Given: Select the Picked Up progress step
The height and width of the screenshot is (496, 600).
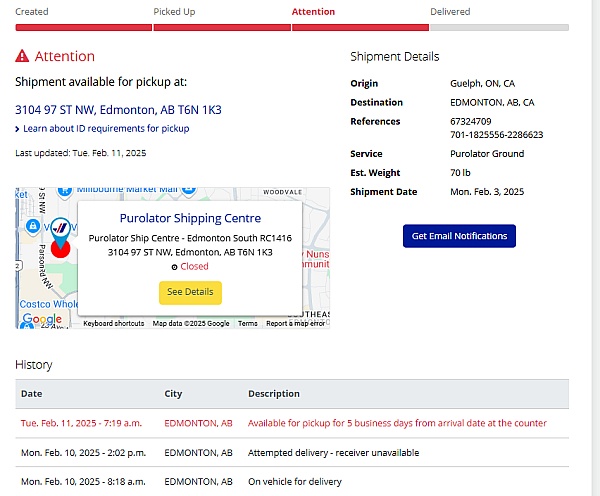Looking at the screenshot, I should pyautogui.click(x=174, y=12).
